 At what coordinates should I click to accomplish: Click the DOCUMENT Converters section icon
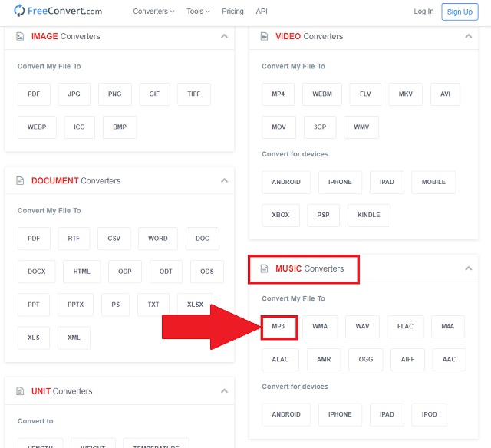20,180
